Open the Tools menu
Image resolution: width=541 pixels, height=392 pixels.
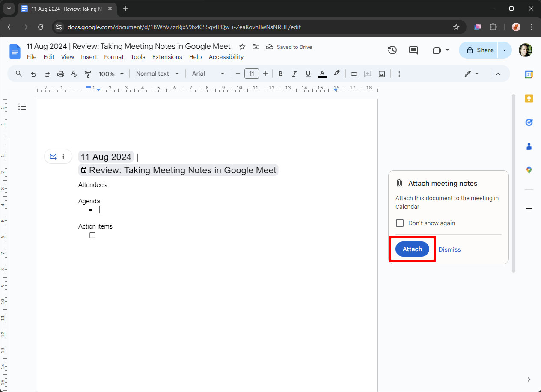coord(138,57)
